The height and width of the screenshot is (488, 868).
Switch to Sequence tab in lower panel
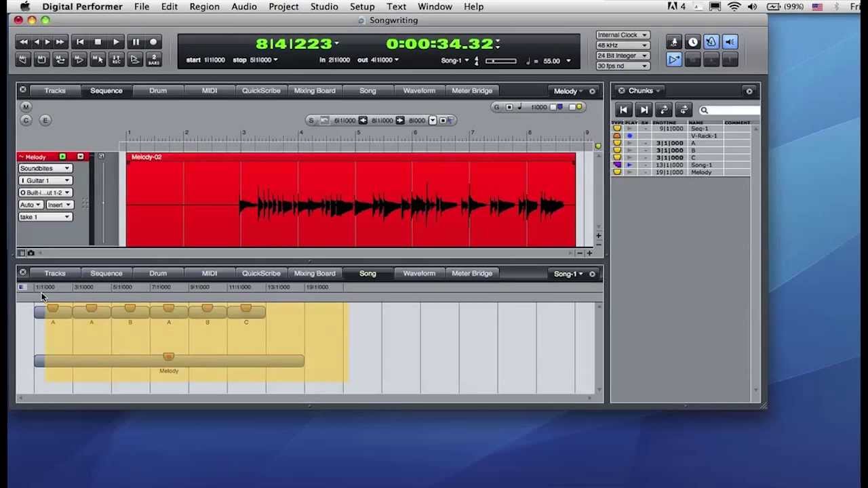[x=106, y=274]
